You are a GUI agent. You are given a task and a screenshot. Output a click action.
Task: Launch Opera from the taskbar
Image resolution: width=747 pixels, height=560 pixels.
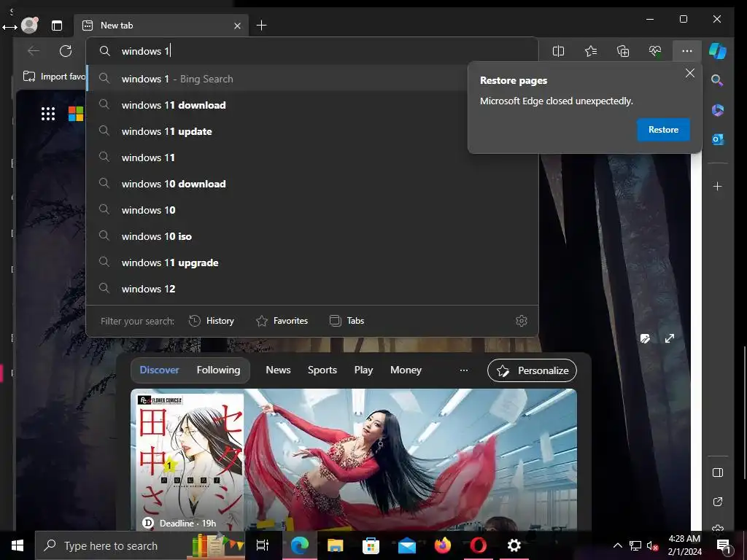[479, 545]
